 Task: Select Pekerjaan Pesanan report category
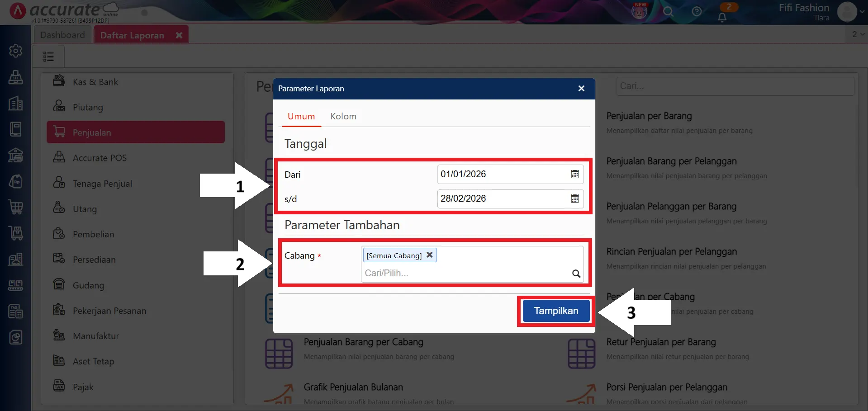point(136,311)
